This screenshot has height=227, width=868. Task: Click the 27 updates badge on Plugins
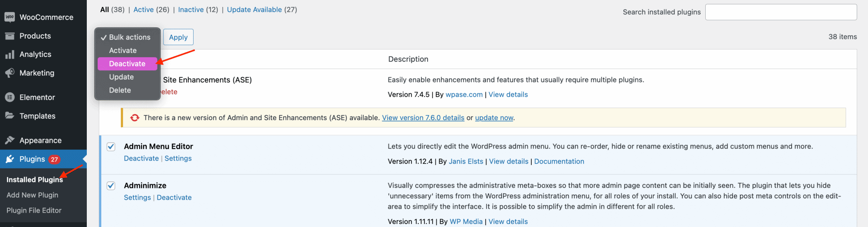pyautogui.click(x=54, y=159)
